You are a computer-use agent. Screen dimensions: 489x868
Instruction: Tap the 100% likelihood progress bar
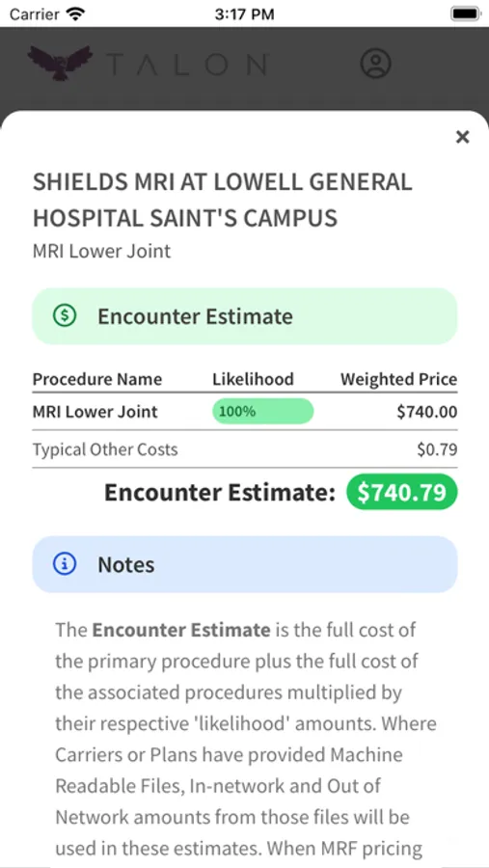click(263, 411)
